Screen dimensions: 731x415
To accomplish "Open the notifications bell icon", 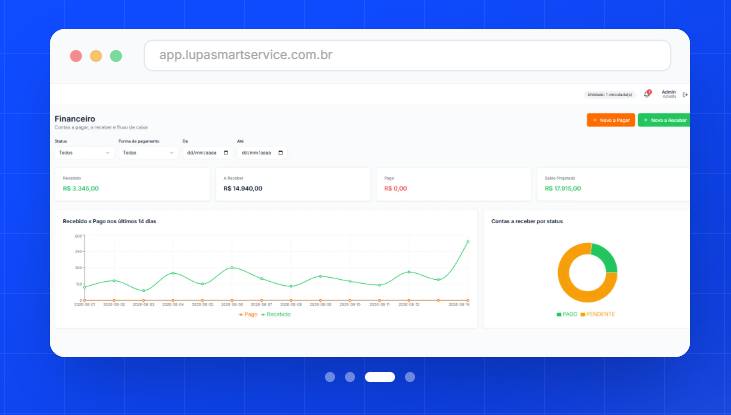I will coord(647,94).
